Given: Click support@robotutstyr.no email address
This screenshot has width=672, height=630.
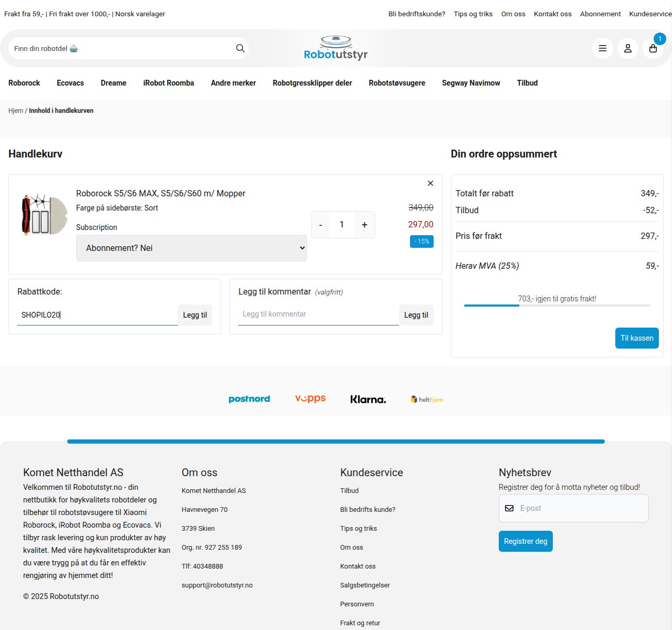Looking at the screenshot, I should pos(217,585).
